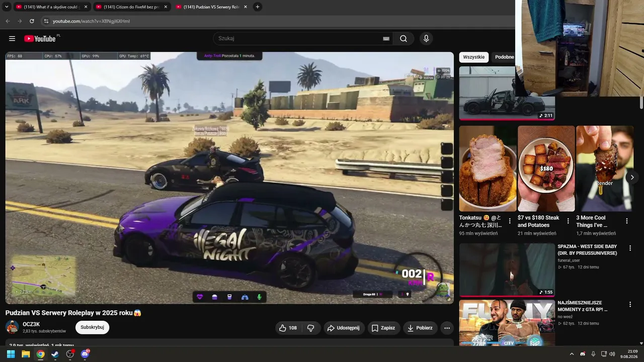Close the 'Pudzian VS Serwery' tab
Viewport: 644px width, 362px height.
point(245,7)
